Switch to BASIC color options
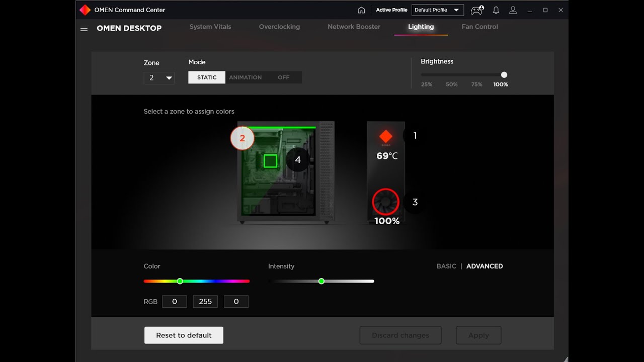Viewport: 644px width, 362px height. coord(446,266)
